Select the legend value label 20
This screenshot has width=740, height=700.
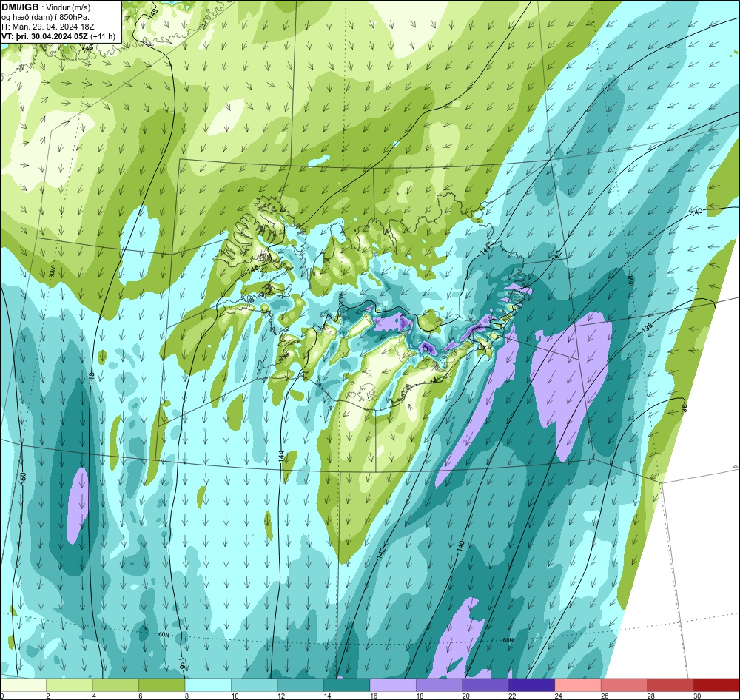click(x=465, y=696)
